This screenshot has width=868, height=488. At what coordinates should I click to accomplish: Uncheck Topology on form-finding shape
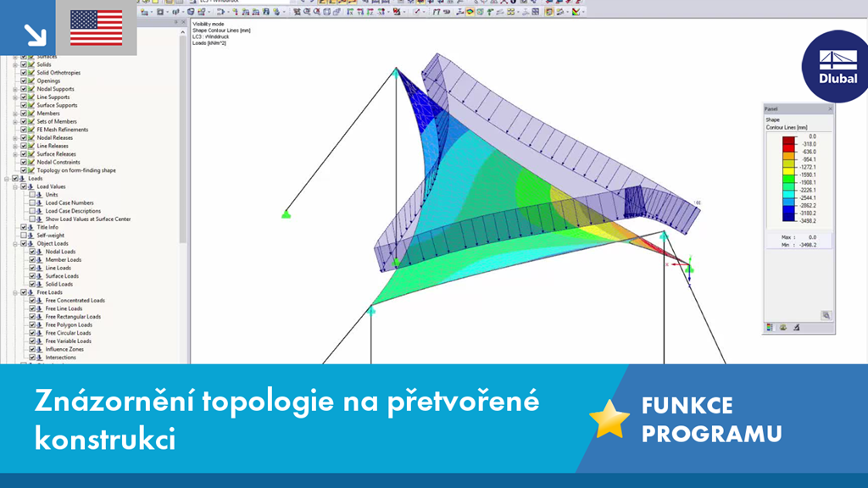(x=22, y=170)
